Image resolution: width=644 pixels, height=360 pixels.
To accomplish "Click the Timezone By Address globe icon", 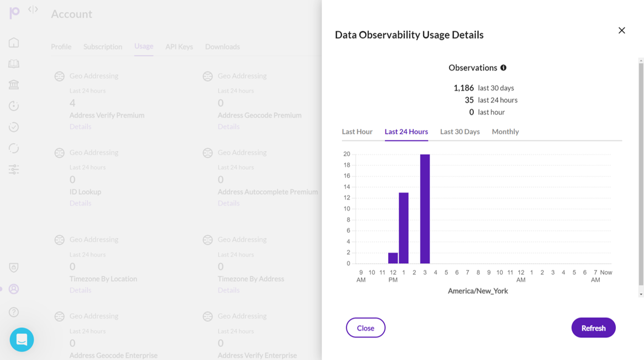I will (208, 240).
